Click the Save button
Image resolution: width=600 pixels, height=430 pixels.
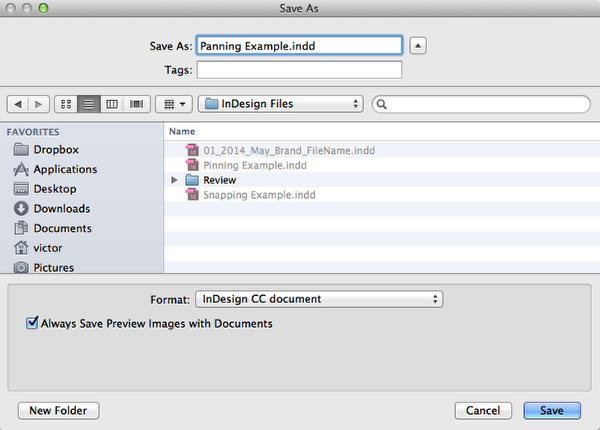(552, 410)
